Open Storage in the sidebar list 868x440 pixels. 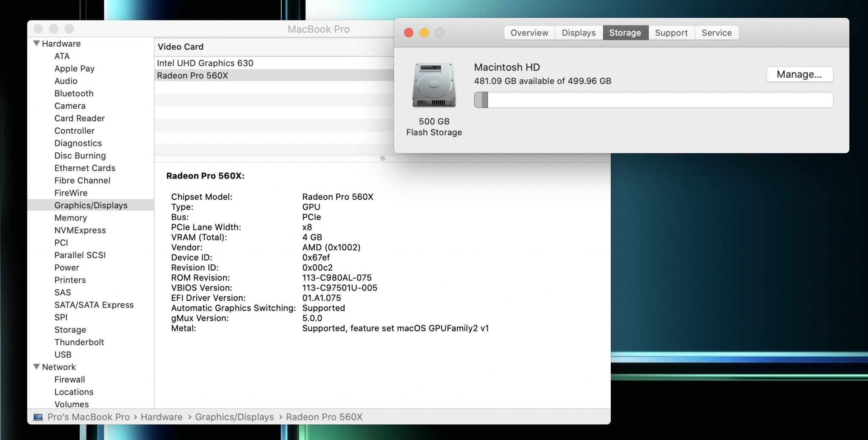tap(70, 330)
